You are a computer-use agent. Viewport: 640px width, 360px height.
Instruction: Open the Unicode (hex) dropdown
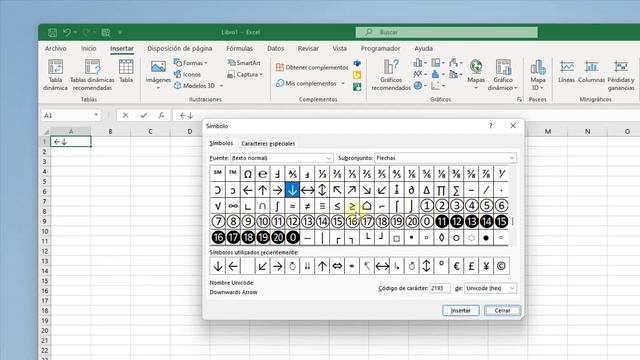490,288
